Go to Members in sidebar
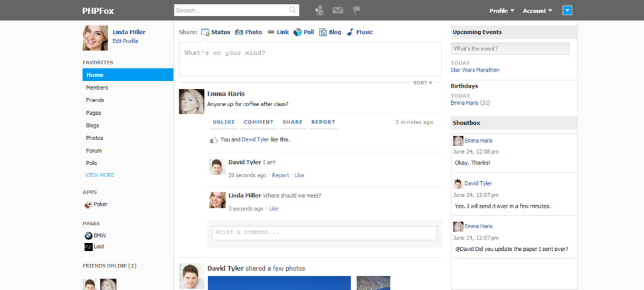 [97, 88]
